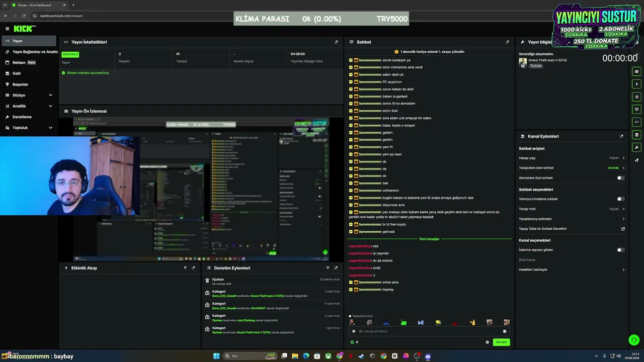Send chat message with Gönder
The image size is (644, 362).
coord(501,342)
